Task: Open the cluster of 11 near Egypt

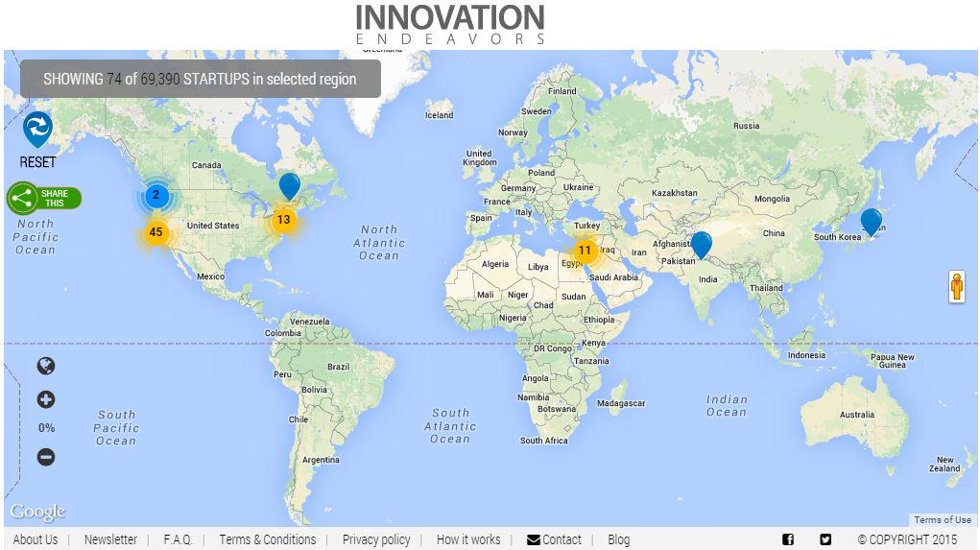Action: click(x=585, y=251)
